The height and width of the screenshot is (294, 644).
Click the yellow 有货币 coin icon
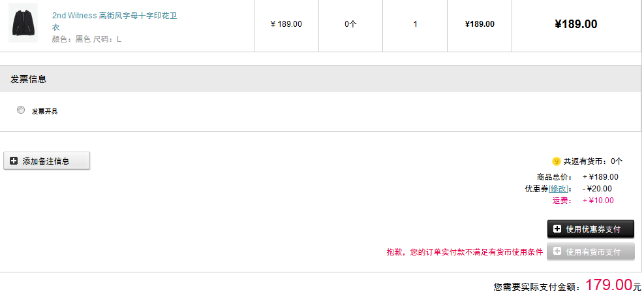(556, 161)
